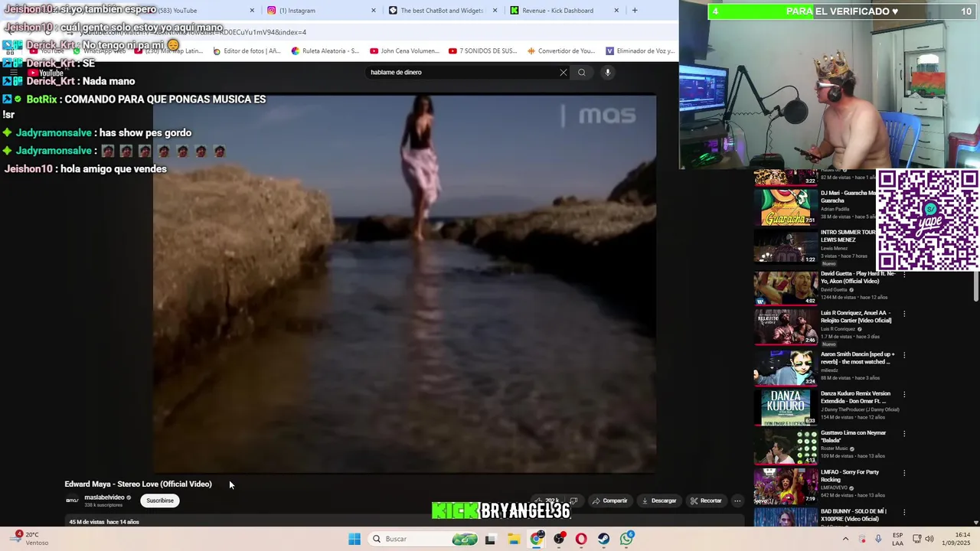Go to the YouTube home logo
Viewport: 980px width, 551px height.
(46, 73)
